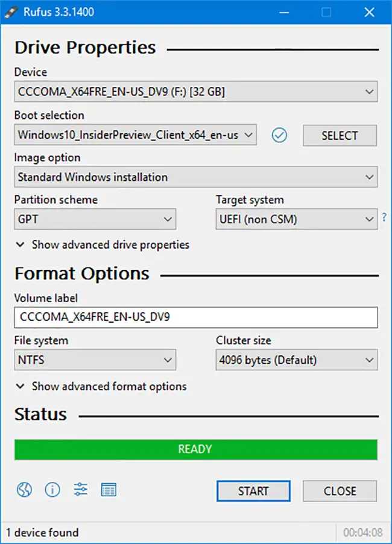The height and width of the screenshot is (544, 392).
Task: Click the Rufus USB app icon
Action: [11, 12]
